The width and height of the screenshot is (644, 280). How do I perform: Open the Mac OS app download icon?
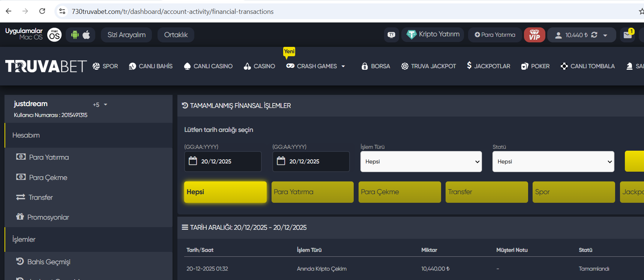(x=54, y=35)
